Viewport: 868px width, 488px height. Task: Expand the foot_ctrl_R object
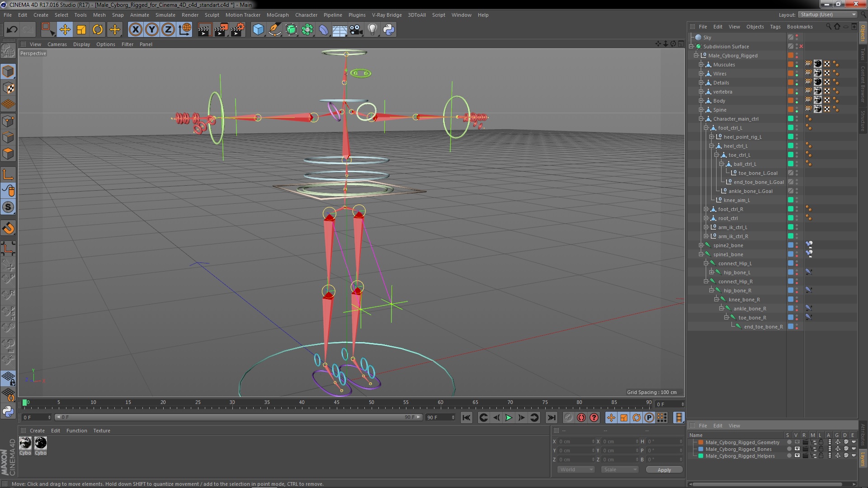[706, 209]
